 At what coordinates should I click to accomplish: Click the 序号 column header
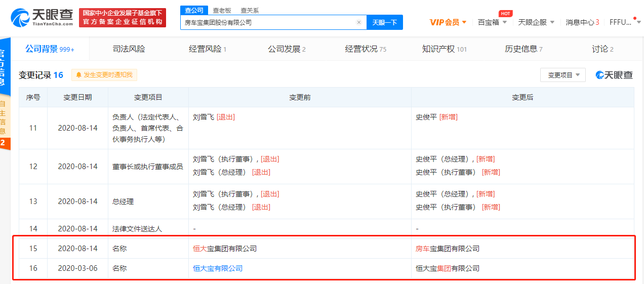click(x=33, y=97)
